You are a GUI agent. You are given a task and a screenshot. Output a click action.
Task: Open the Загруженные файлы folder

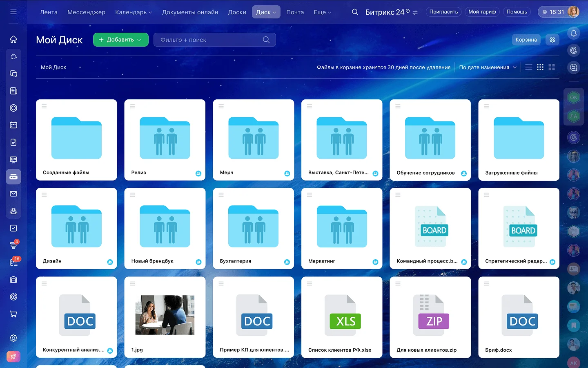519,140
